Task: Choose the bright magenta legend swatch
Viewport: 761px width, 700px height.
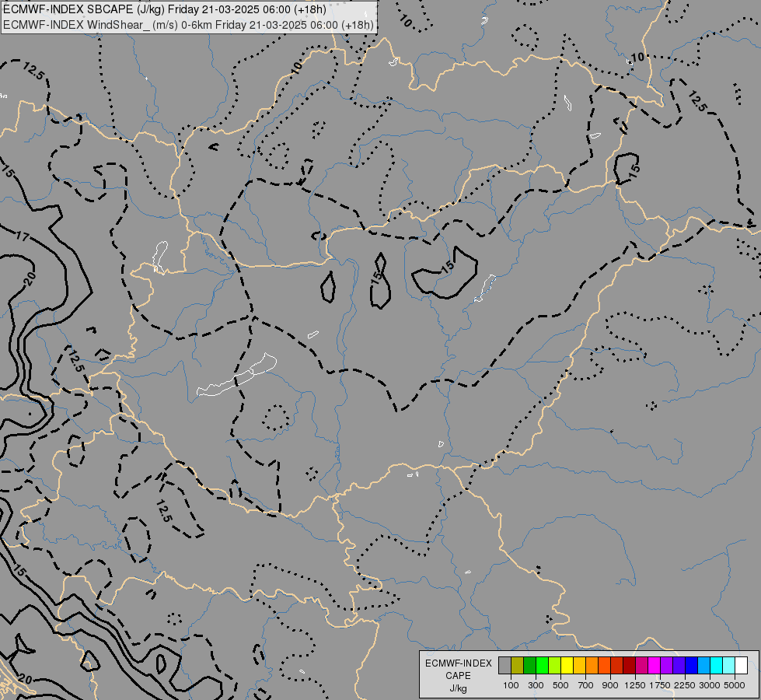Action: coord(654,665)
